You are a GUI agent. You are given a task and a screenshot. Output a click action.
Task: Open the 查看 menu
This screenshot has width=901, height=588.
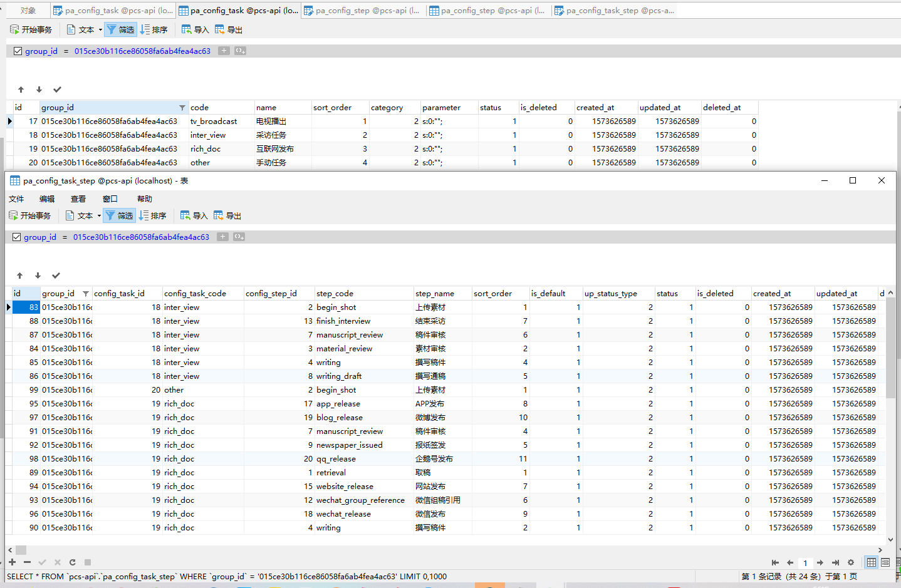click(x=78, y=199)
